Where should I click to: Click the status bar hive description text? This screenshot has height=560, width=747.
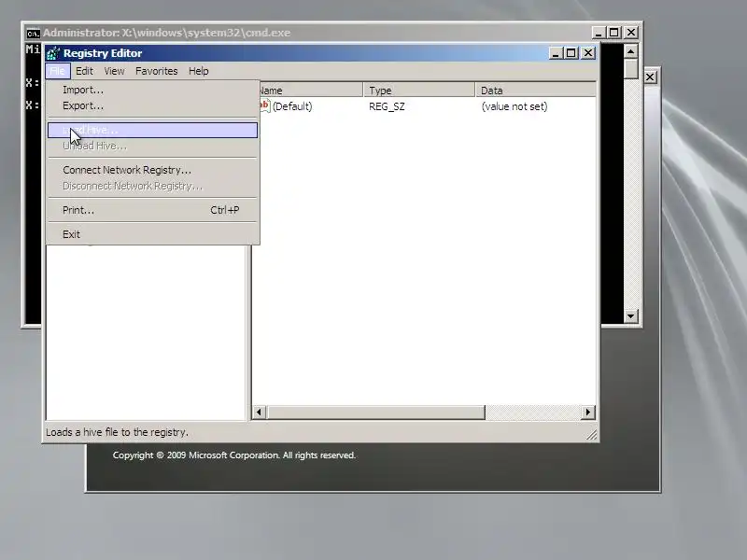tap(118, 432)
